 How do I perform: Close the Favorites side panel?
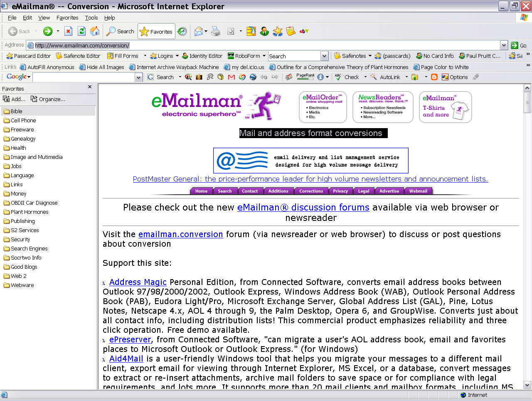tap(90, 87)
